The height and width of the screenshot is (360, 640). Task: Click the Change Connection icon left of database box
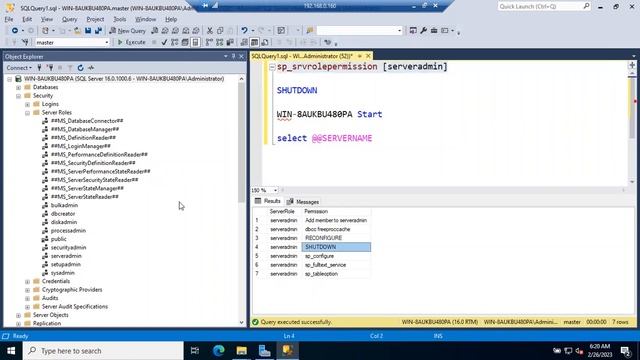pyautogui.click(x=25, y=42)
